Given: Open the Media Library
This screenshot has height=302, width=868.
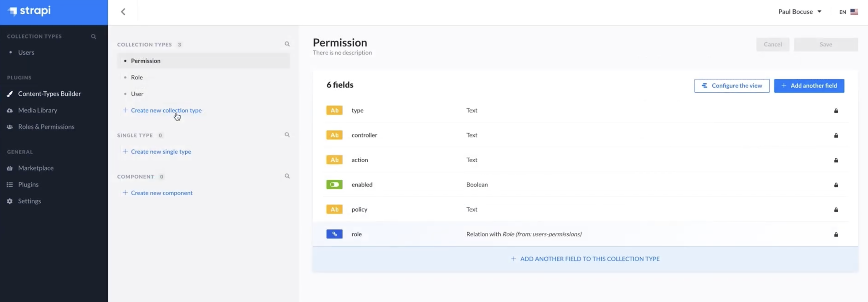Looking at the screenshot, I should pos(37,110).
